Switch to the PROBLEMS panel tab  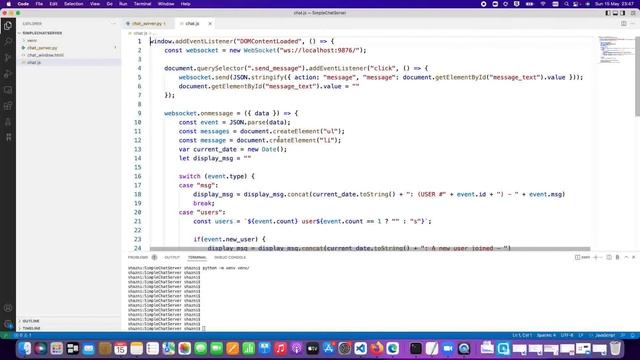(x=138, y=257)
